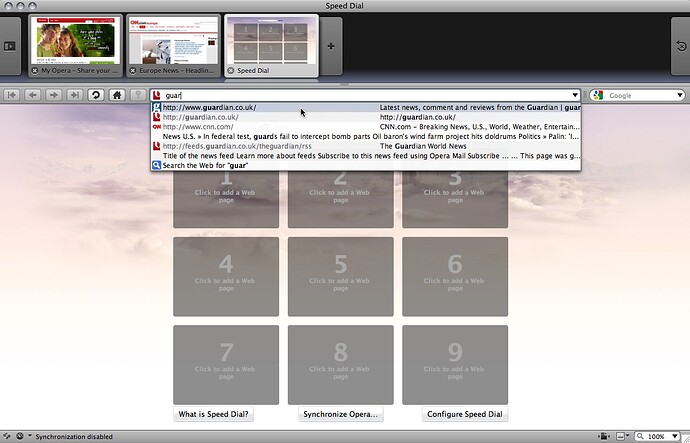Click the Synchronize Opera... button

(341, 414)
